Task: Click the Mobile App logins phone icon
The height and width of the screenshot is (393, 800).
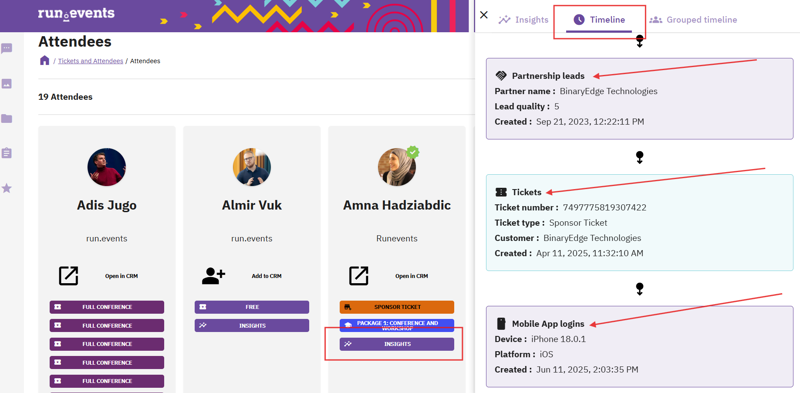Action: pyautogui.click(x=501, y=324)
